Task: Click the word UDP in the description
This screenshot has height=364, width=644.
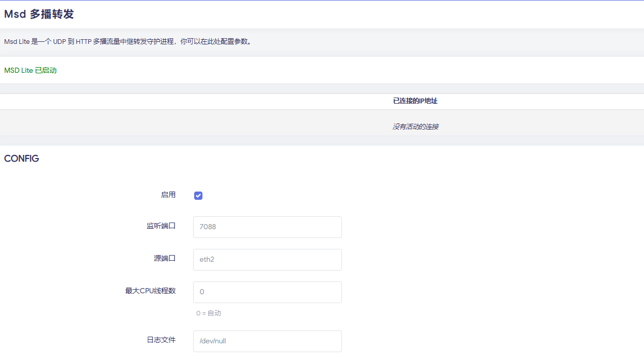Action: click(59, 42)
